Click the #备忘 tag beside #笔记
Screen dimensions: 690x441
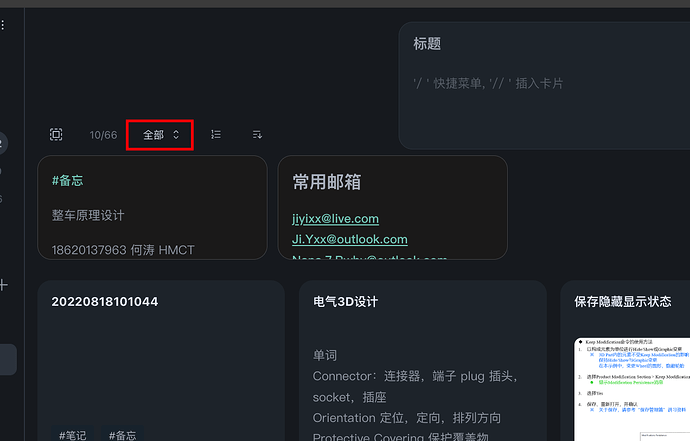click(122, 434)
